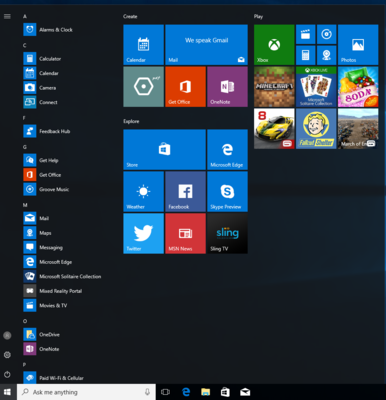Open Settings gear in Start sidebar

click(x=7, y=355)
